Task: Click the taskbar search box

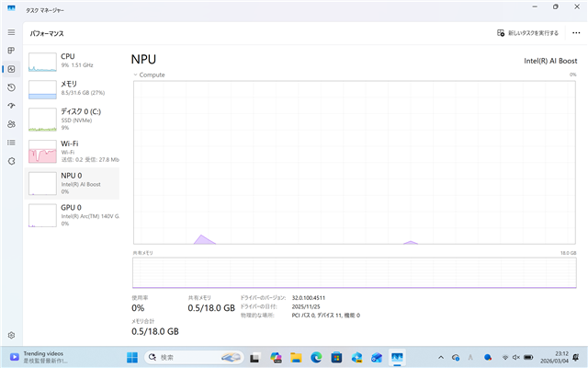Action: tap(194, 358)
